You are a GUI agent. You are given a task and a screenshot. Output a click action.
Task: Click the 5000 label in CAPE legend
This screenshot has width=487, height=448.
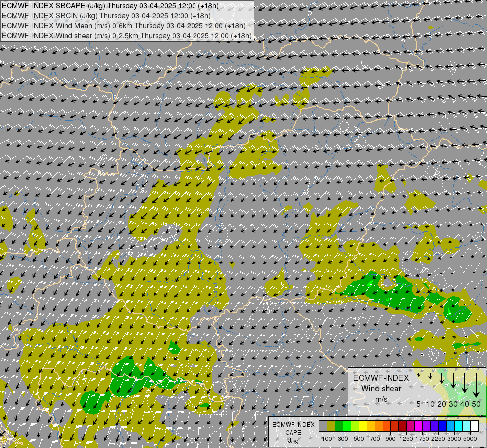(470, 439)
